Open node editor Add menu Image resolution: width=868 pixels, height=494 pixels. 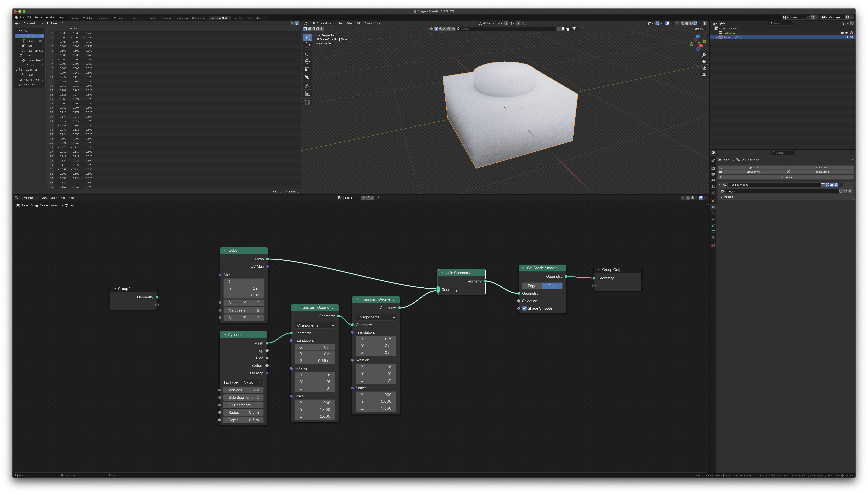(63, 198)
